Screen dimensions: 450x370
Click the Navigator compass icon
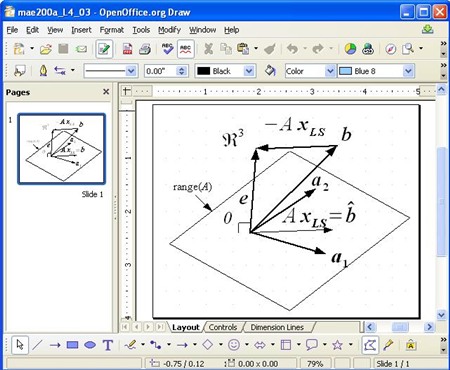pyautogui.click(x=391, y=49)
